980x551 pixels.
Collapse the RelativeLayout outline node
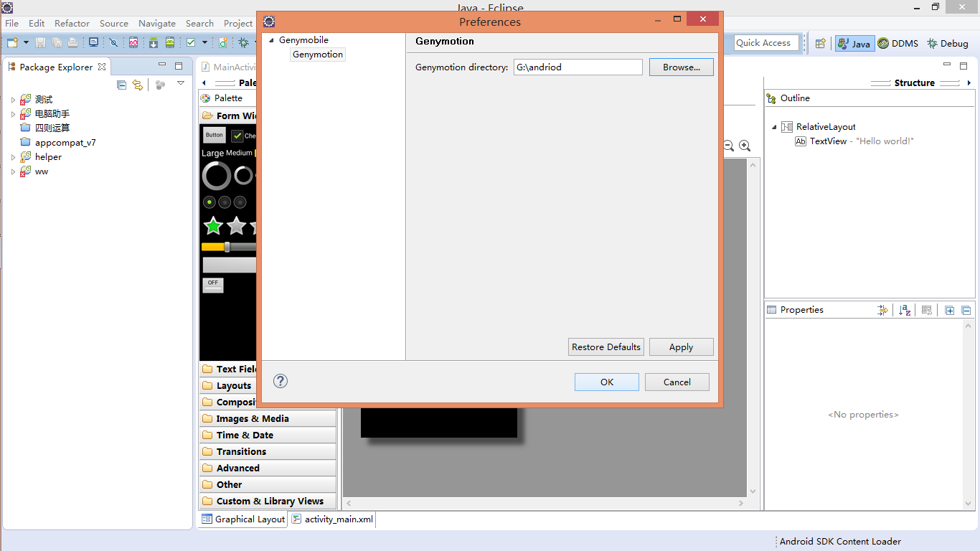point(774,128)
